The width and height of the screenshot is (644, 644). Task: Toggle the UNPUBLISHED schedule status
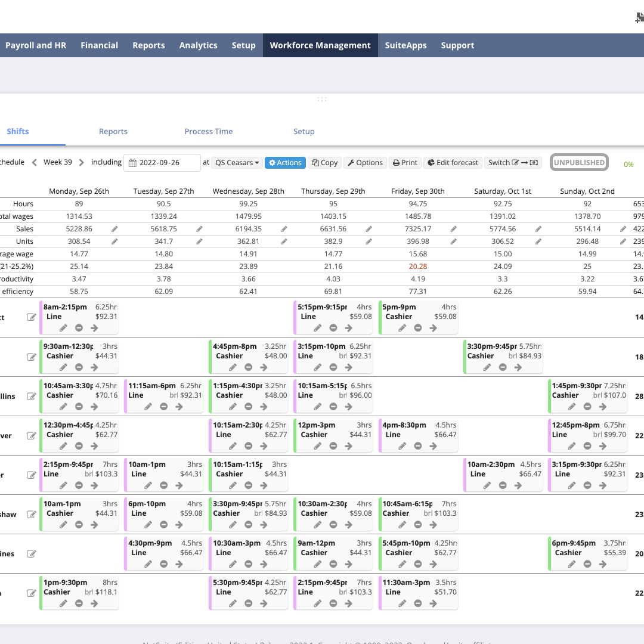coord(579,162)
